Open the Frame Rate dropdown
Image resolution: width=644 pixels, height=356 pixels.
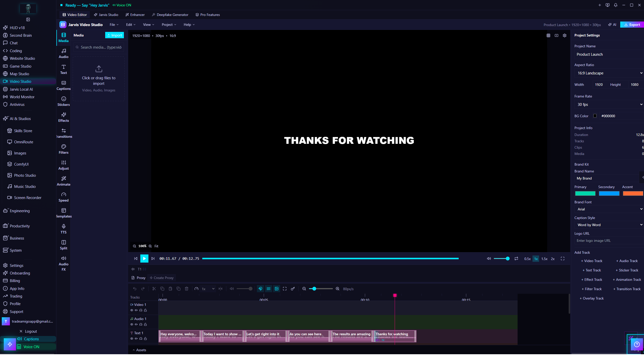609,105
